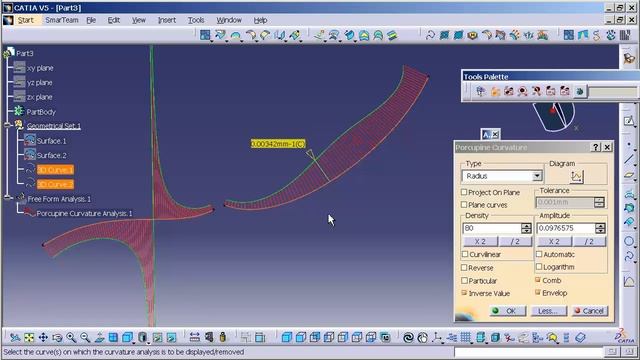Click the Rotate view icon
This screenshot has height=360, width=640.
tap(57, 338)
